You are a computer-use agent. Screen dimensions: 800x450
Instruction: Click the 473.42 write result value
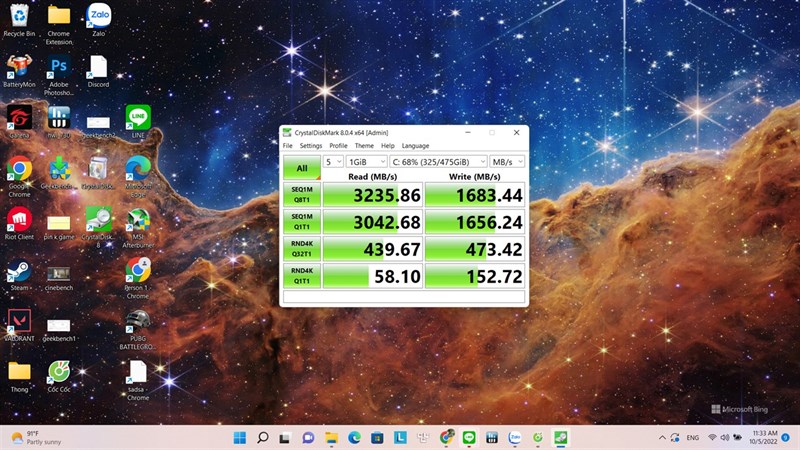tap(475, 249)
